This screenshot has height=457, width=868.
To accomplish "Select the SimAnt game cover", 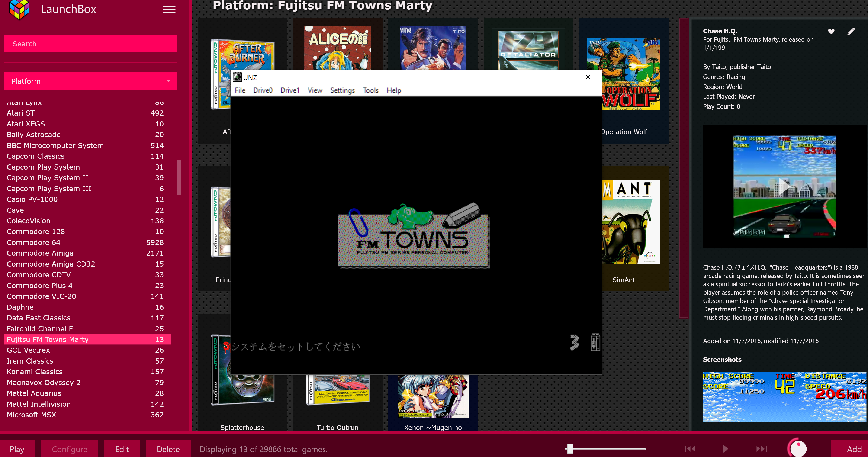I will [x=631, y=221].
